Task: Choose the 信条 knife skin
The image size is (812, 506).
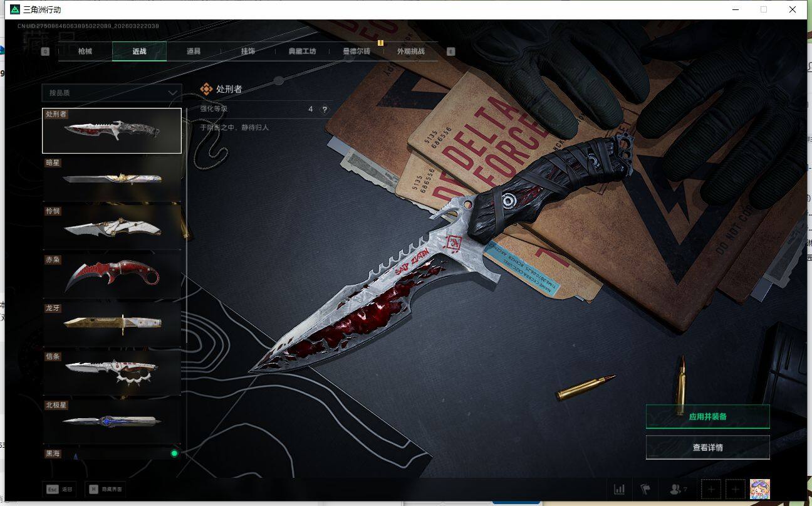Action: click(112, 372)
